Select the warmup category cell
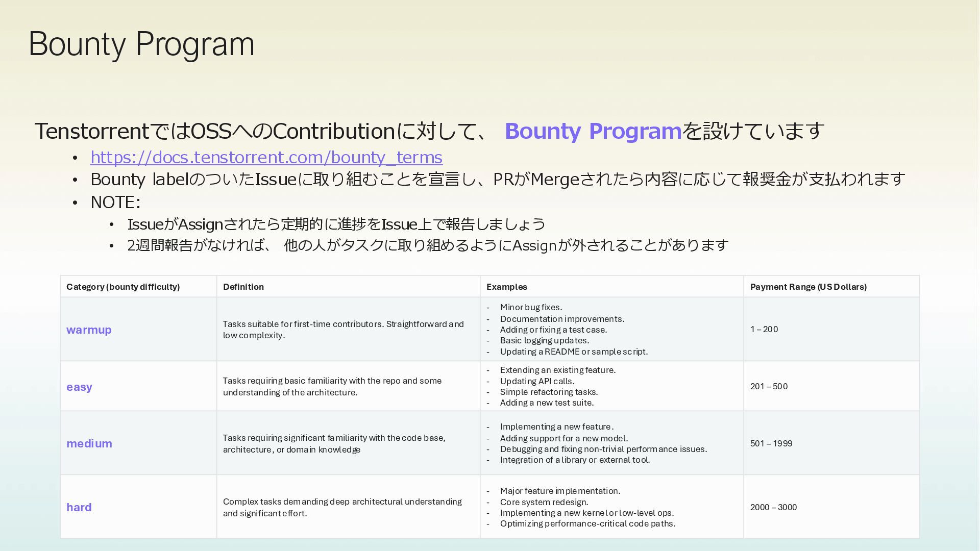The width and height of the screenshot is (980, 551). pos(89,330)
